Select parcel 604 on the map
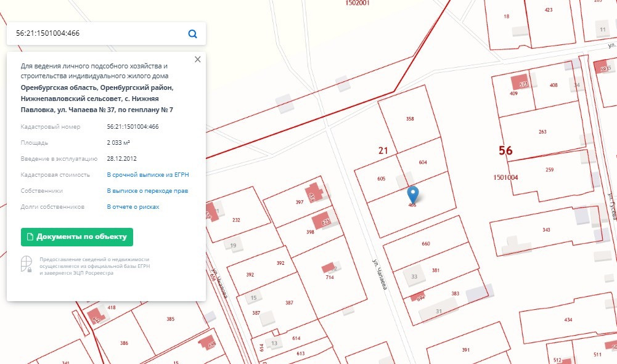Image resolution: width=617 pixels, height=364 pixels. (423, 162)
